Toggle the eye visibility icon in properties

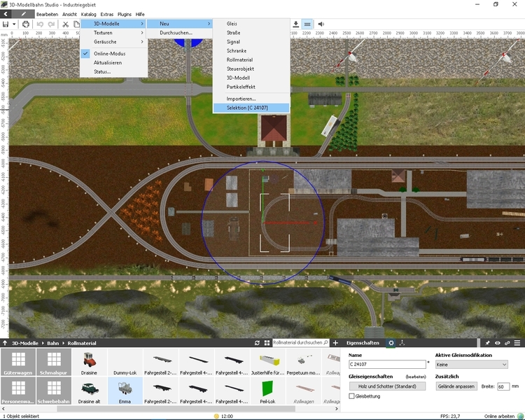pos(498,343)
